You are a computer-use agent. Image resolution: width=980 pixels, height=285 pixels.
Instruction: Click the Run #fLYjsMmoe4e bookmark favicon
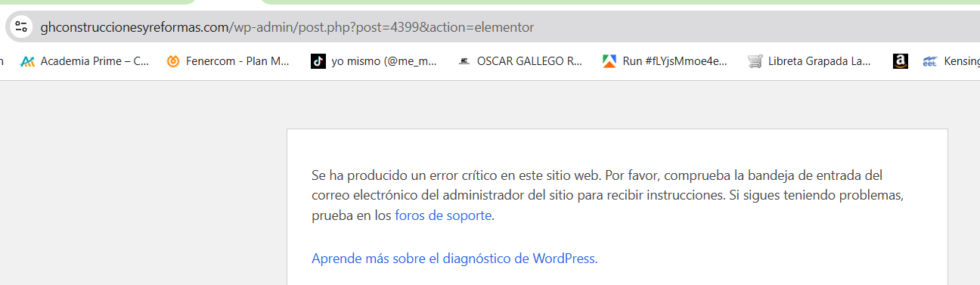[609, 62]
